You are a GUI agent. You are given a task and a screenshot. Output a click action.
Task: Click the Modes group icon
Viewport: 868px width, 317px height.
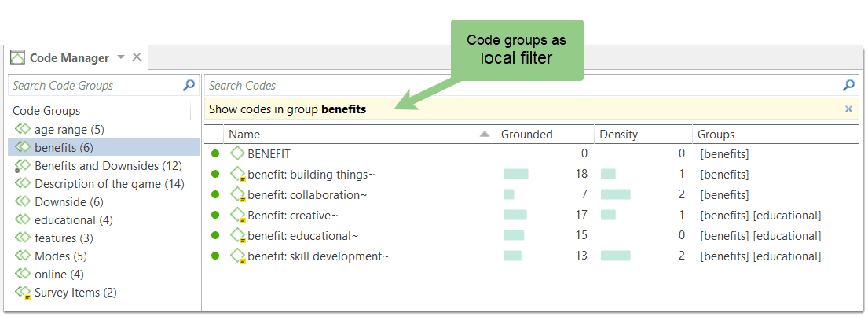point(22,256)
